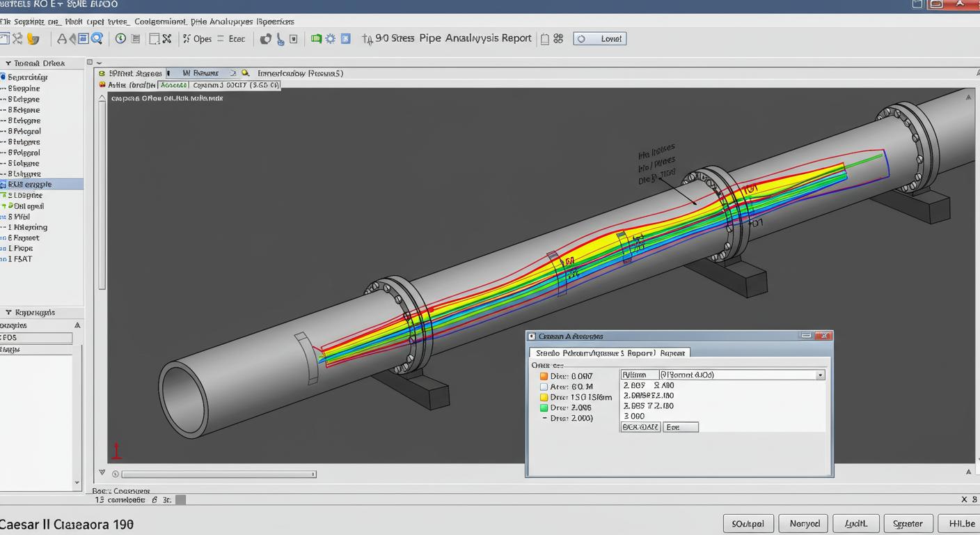The width and height of the screenshot is (980, 535).
Task: Toggle the yellow legend box in dialog
Action: tap(544, 397)
